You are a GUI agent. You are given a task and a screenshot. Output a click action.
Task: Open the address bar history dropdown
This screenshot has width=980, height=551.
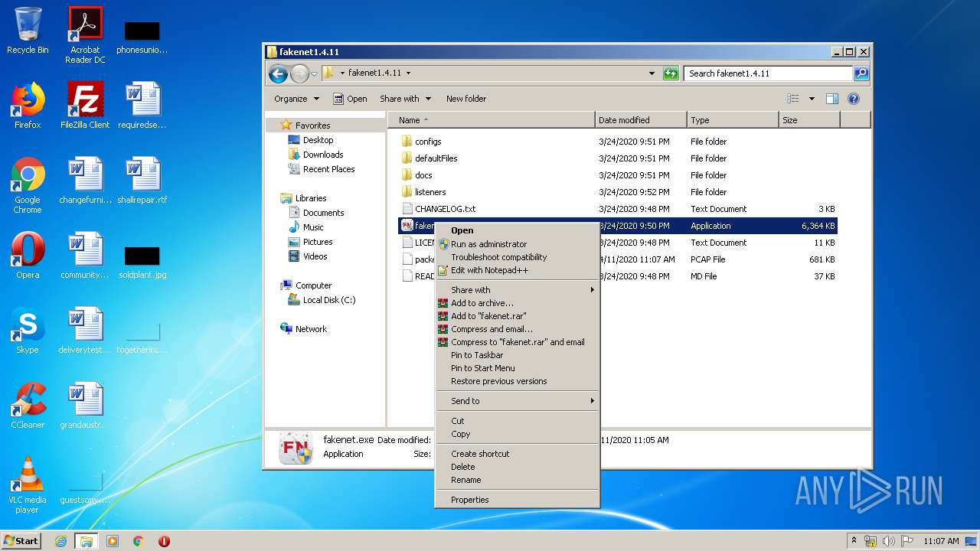pos(652,73)
